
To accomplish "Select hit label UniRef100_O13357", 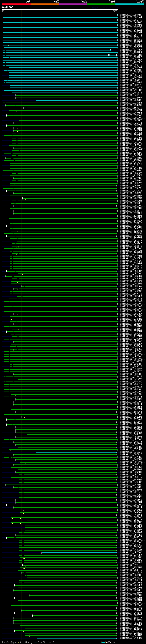I will click(131, 593).
